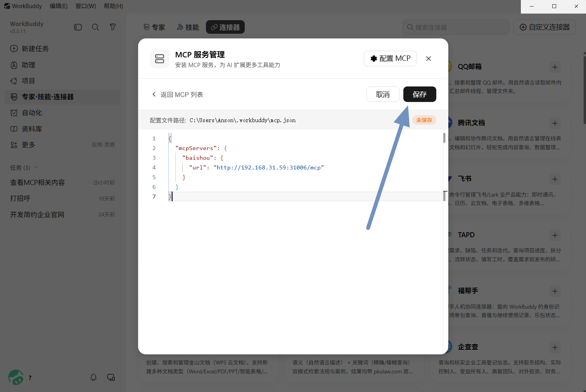Open the 编辑(E) menu

point(59,6)
